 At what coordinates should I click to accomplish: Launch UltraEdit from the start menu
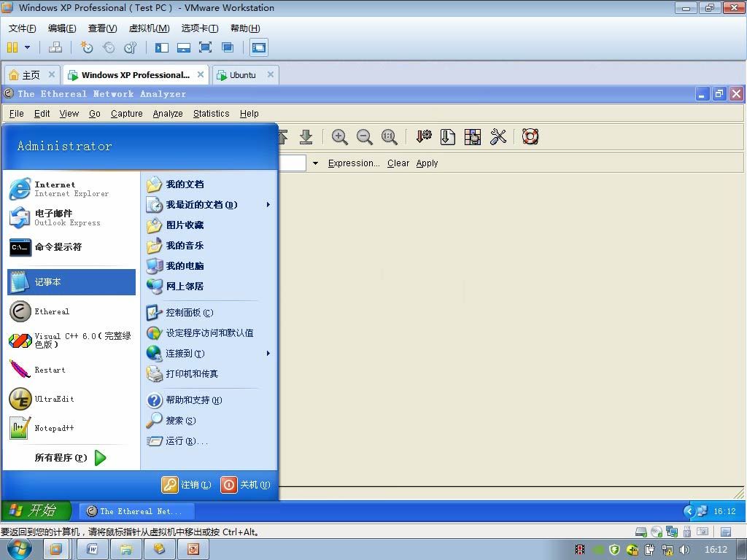(x=71, y=399)
